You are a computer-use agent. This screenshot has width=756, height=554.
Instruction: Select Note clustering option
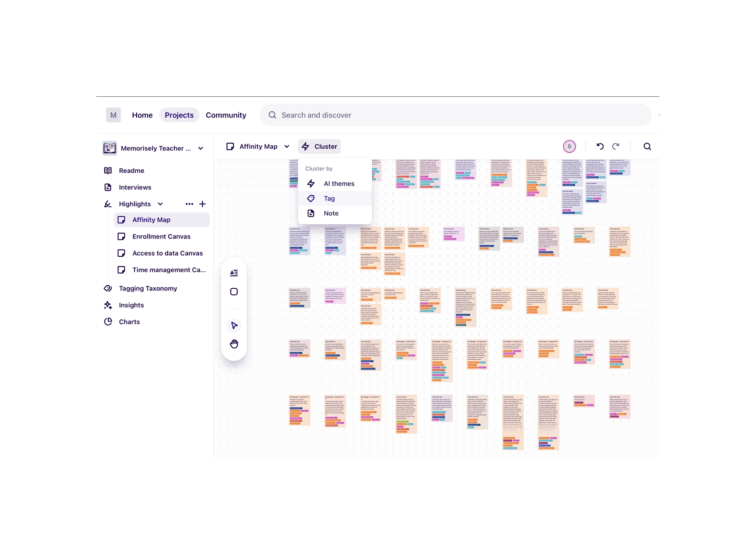[330, 213]
